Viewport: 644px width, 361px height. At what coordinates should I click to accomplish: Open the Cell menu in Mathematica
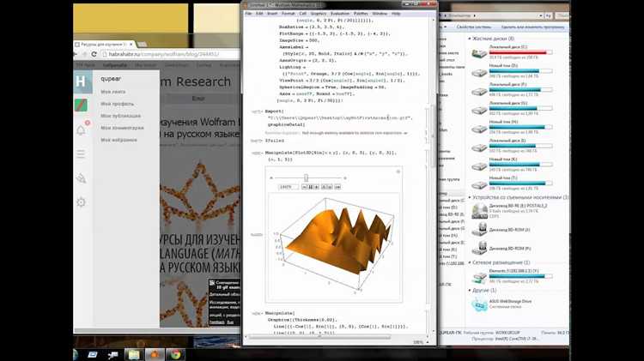coord(303,14)
